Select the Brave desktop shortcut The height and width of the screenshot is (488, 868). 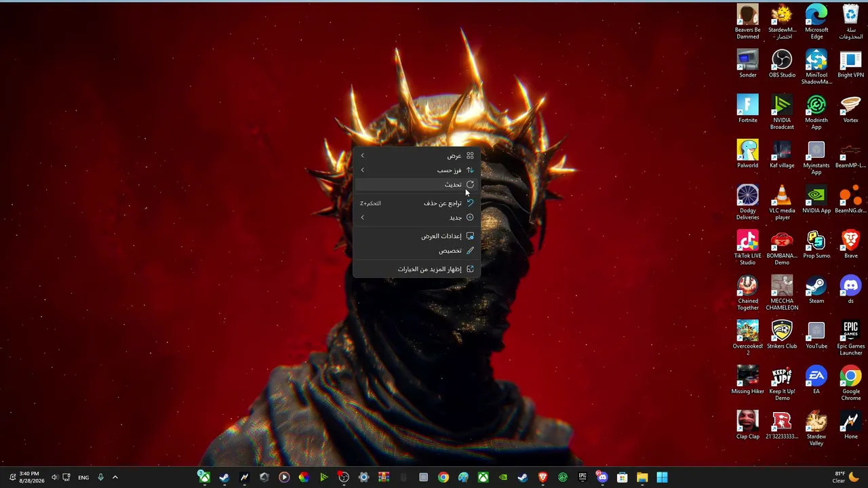[850, 245]
